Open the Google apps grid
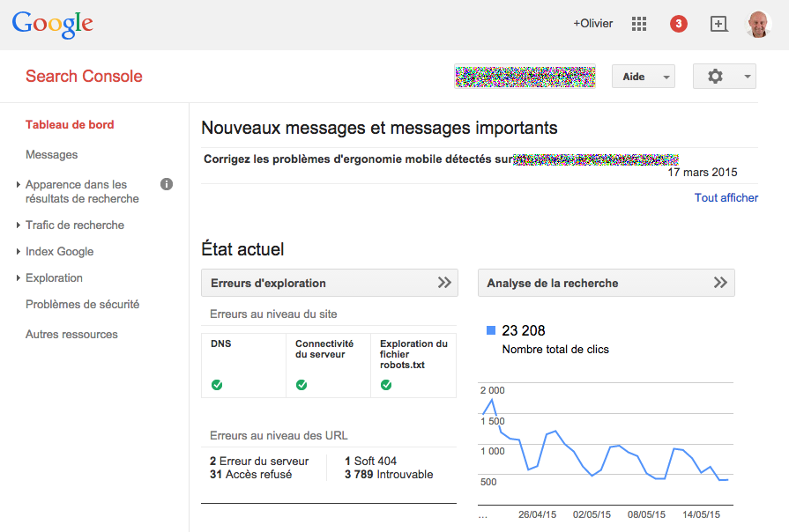The width and height of the screenshot is (789, 532). [638, 24]
